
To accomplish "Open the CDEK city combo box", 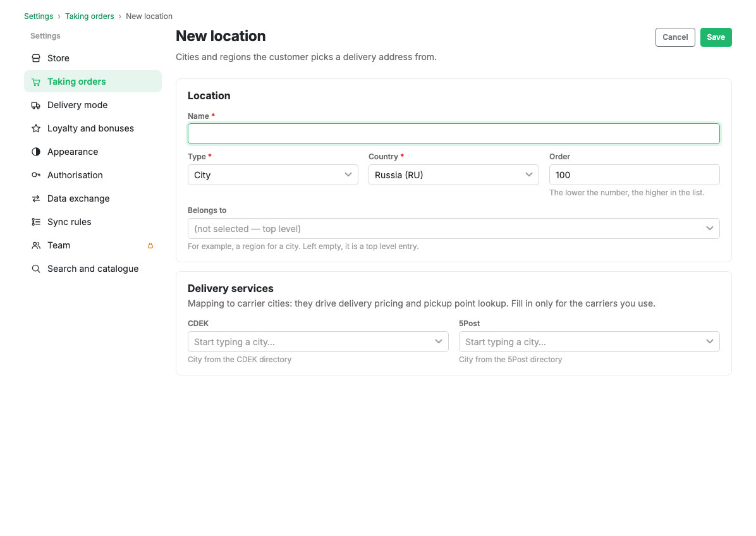I will [318, 342].
